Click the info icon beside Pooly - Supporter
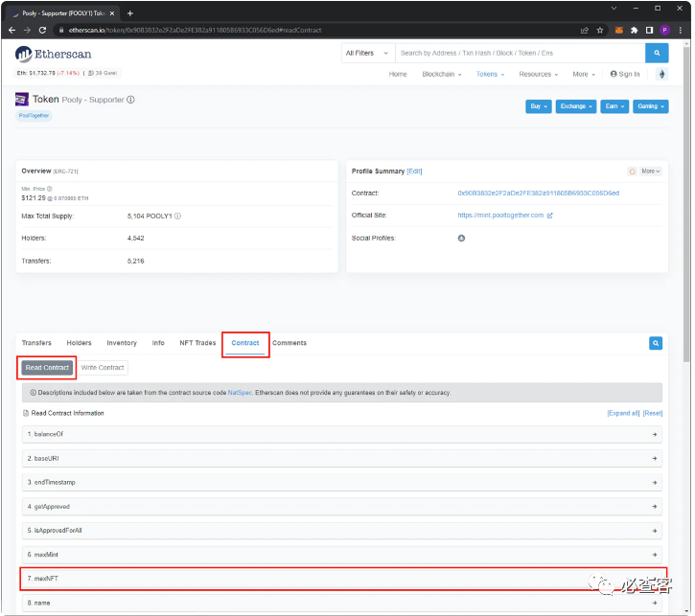This screenshot has height=616, width=695. (130, 100)
